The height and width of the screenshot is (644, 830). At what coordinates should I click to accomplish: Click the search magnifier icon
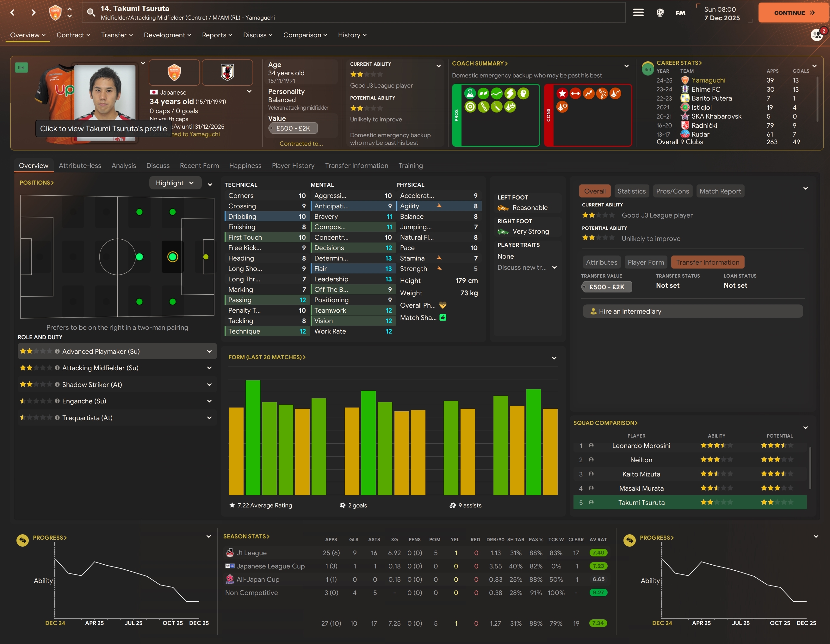pos(91,13)
